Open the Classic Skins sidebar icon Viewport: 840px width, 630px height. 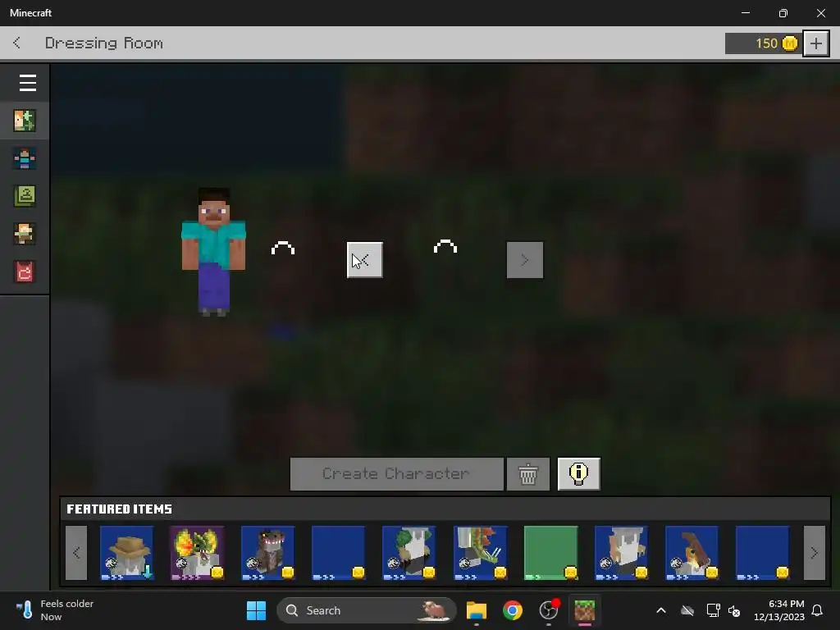coord(25,196)
